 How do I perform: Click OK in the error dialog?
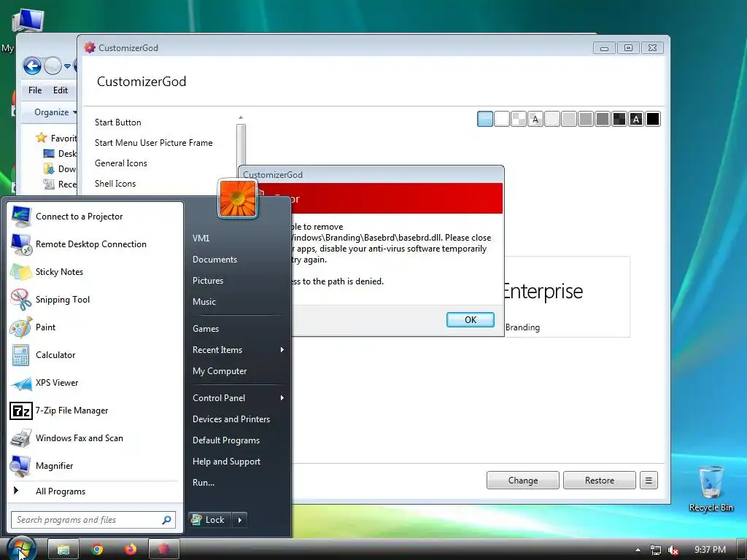click(471, 320)
